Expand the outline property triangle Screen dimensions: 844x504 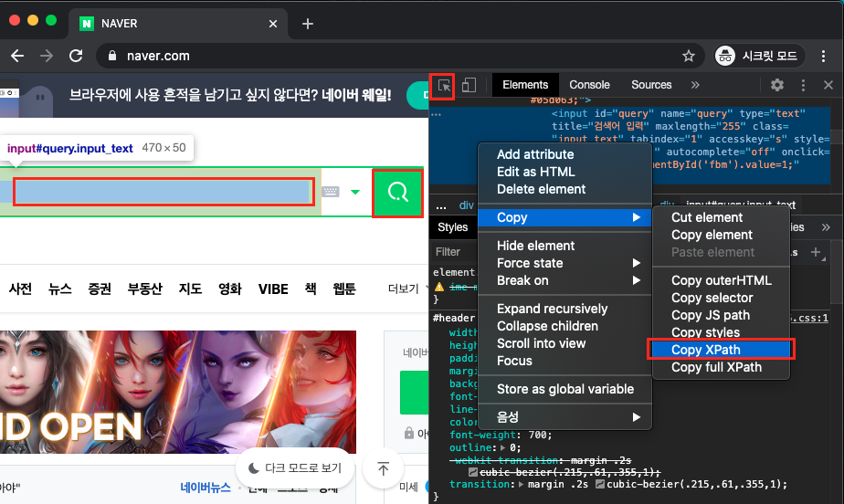[502, 447]
